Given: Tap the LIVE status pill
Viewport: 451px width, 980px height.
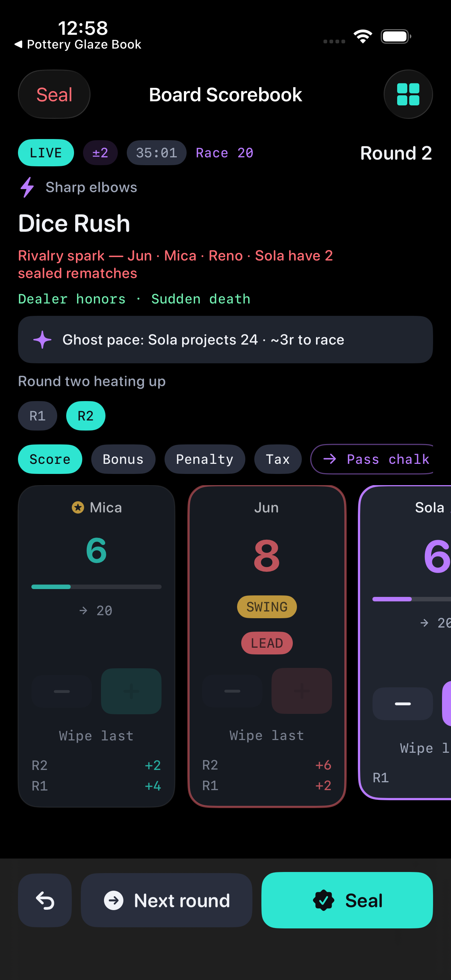Looking at the screenshot, I should (x=46, y=153).
